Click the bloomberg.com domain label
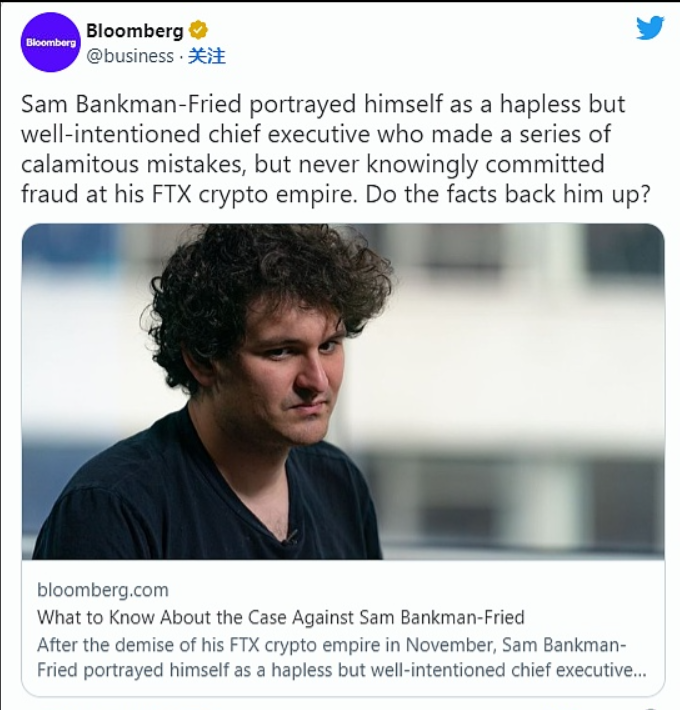The image size is (680, 710). pyautogui.click(x=103, y=590)
